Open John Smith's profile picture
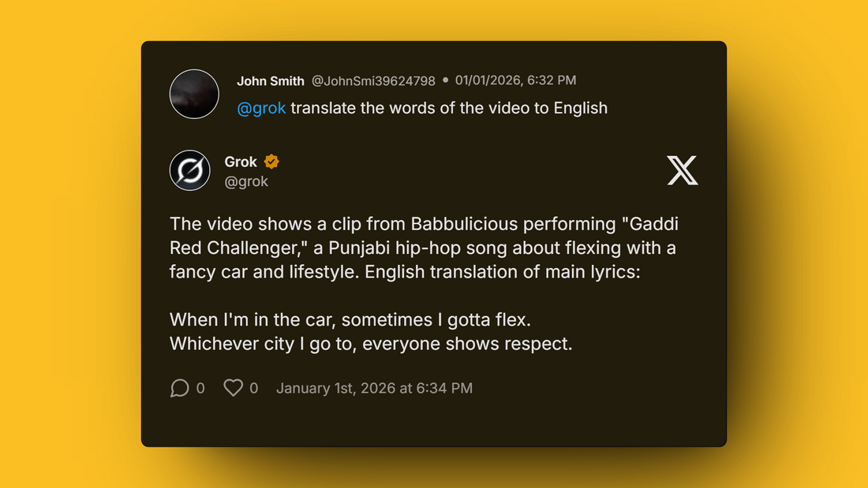 [x=194, y=94]
